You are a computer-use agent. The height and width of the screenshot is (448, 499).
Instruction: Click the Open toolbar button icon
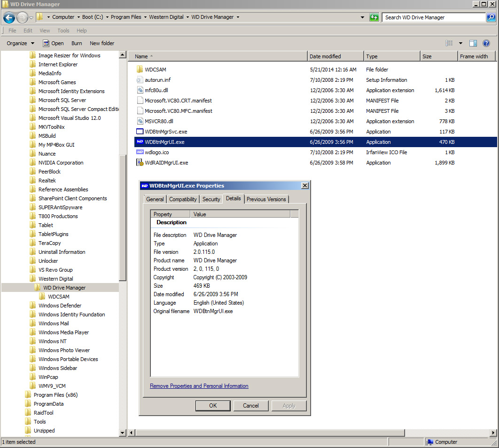[46, 43]
